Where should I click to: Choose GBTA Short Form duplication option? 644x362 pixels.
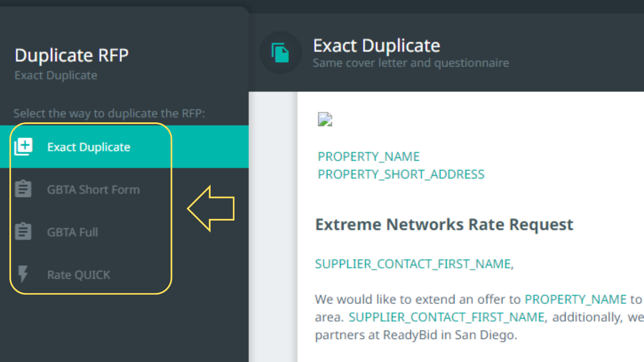click(x=93, y=190)
